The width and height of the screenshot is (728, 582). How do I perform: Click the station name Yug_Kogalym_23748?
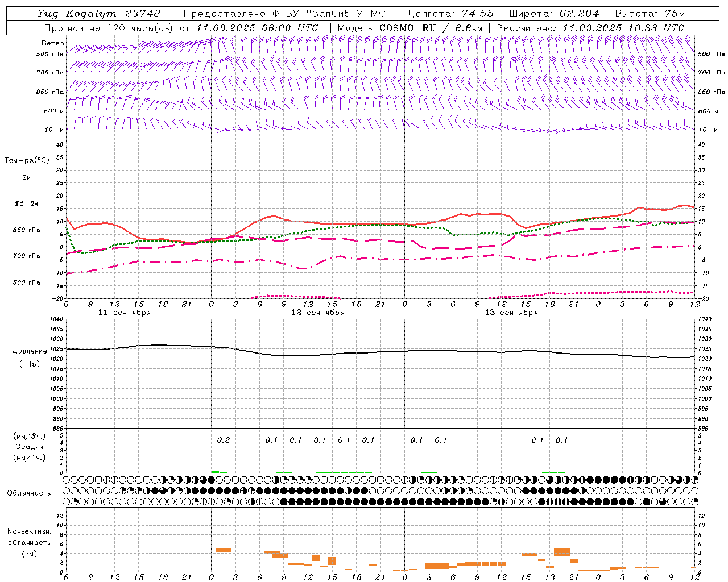98,13
